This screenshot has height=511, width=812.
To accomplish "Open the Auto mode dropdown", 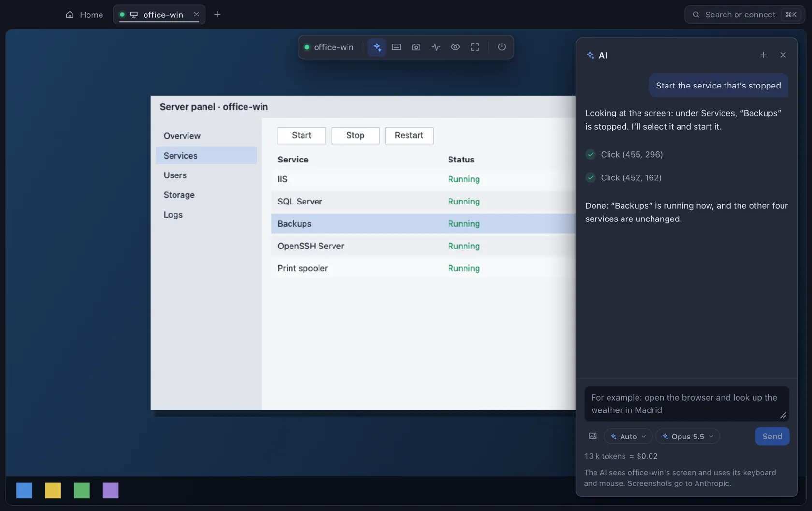I will coord(628,437).
